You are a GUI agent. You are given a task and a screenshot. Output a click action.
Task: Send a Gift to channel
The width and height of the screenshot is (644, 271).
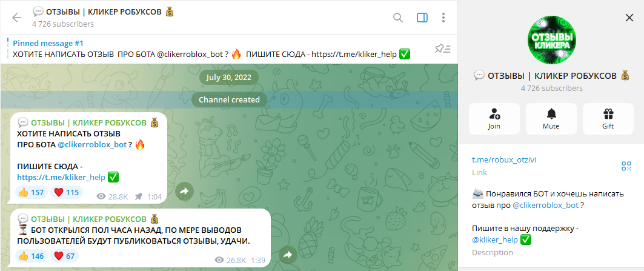click(x=608, y=119)
